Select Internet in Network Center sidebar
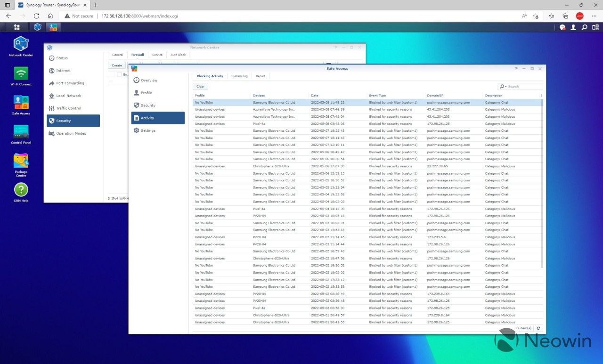This screenshot has height=364, width=603. pyautogui.click(x=73, y=71)
